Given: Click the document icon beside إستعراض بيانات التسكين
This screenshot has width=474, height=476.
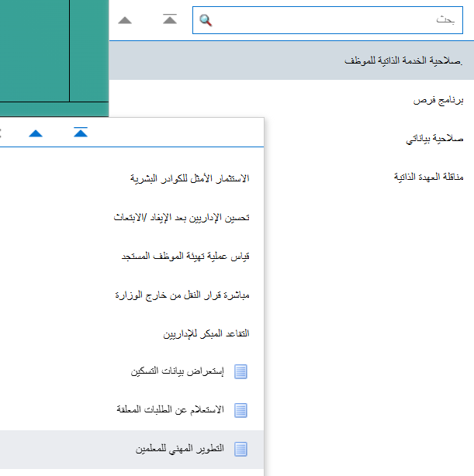Looking at the screenshot, I should pos(241,371).
